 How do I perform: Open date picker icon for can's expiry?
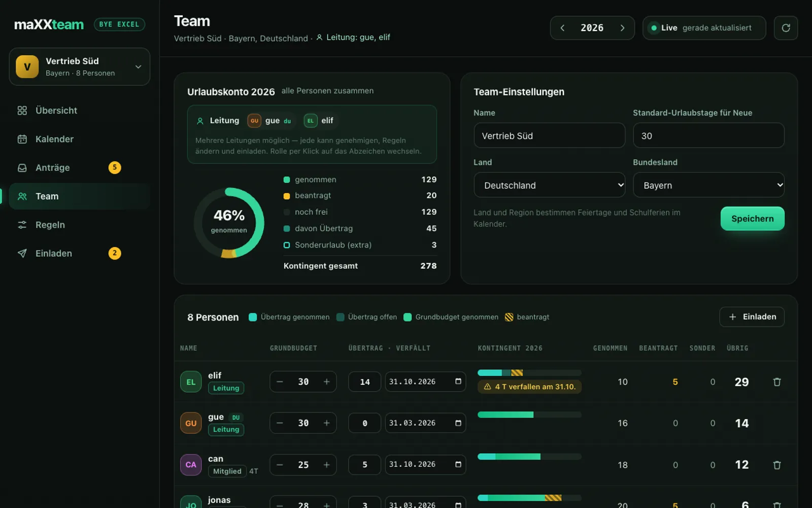[458, 464]
